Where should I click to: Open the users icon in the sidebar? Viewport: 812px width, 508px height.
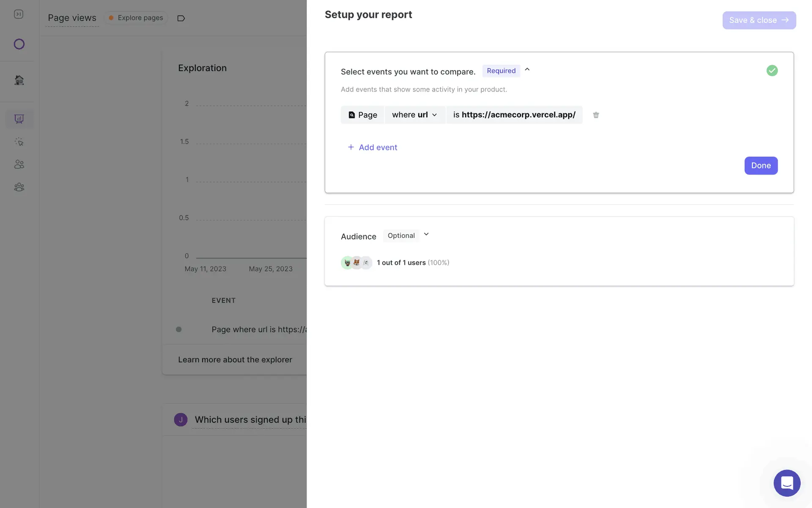(x=19, y=164)
